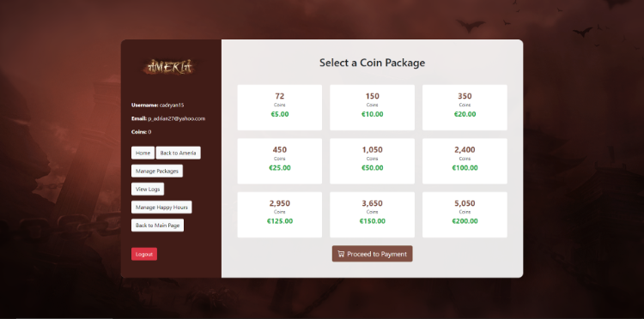Click Proceed to Payment button

click(x=372, y=254)
